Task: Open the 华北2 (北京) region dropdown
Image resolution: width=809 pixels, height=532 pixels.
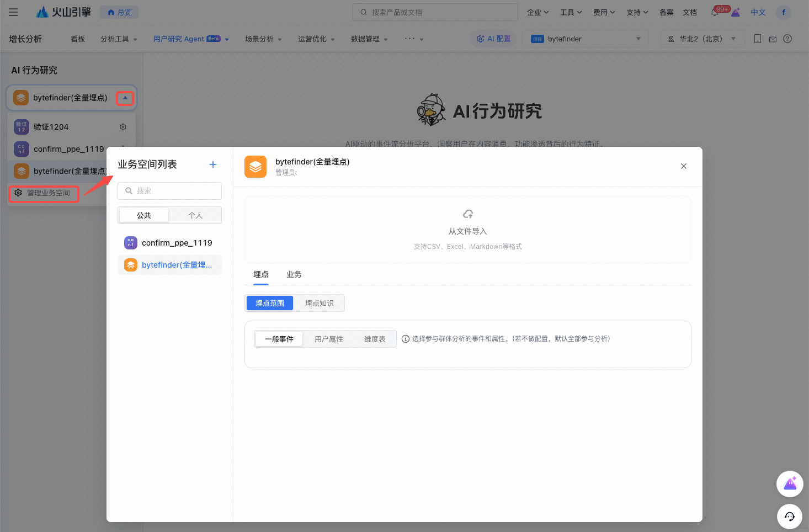Action: [x=702, y=39]
